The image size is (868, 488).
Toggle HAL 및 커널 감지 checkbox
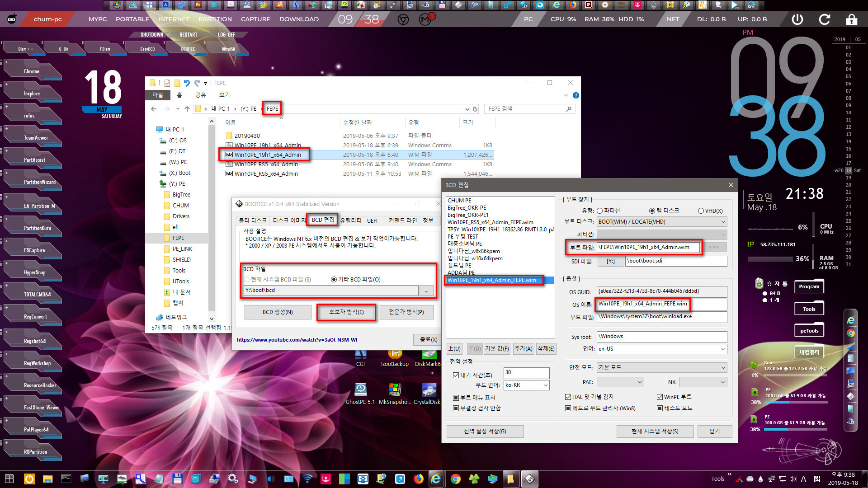tap(568, 397)
